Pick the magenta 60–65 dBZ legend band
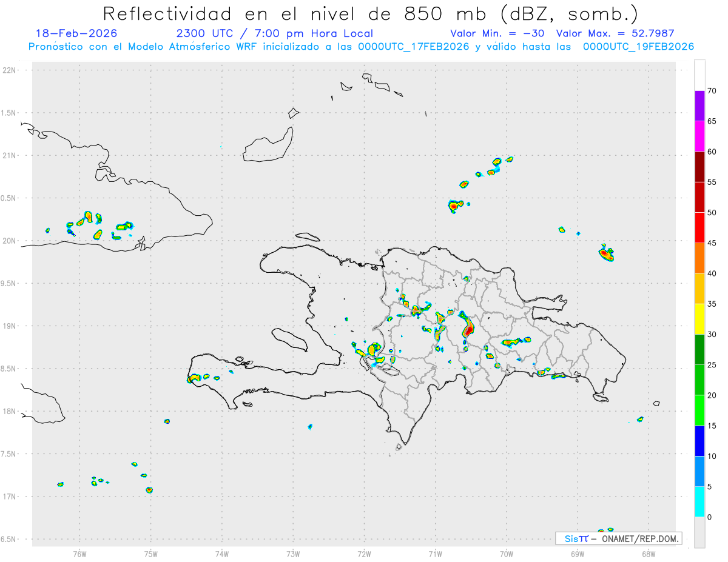This screenshot has width=728, height=562. 699,136
